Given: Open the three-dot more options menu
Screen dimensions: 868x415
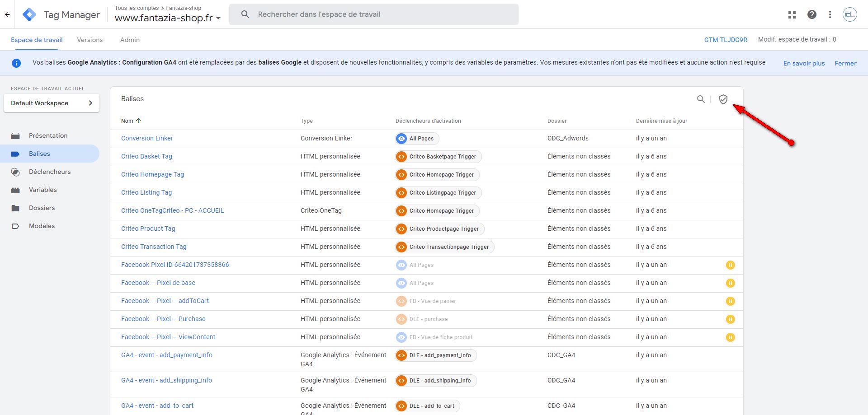Looking at the screenshot, I should [830, 14].
